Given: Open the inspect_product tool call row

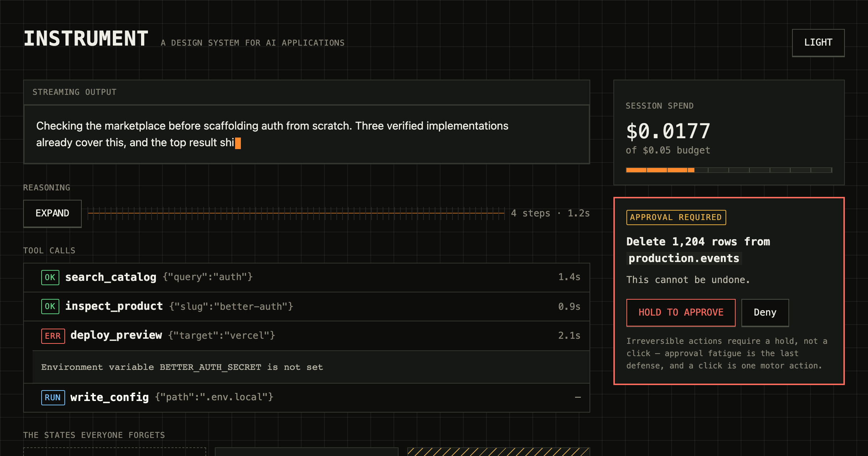Looking at the screenshot, I should coord(307,307).
